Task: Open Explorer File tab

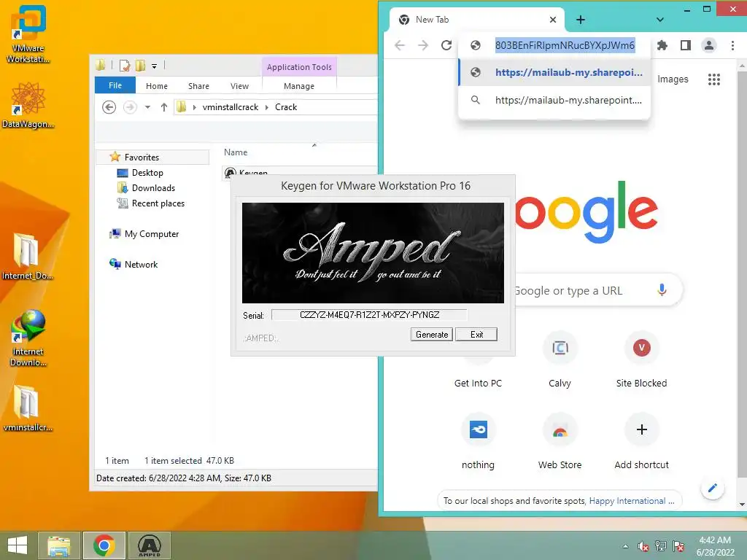Action: (115, 86)
